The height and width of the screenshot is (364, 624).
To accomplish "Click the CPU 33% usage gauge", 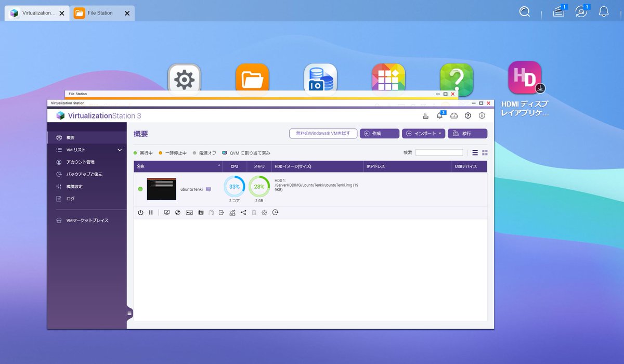I will [235, 187].
